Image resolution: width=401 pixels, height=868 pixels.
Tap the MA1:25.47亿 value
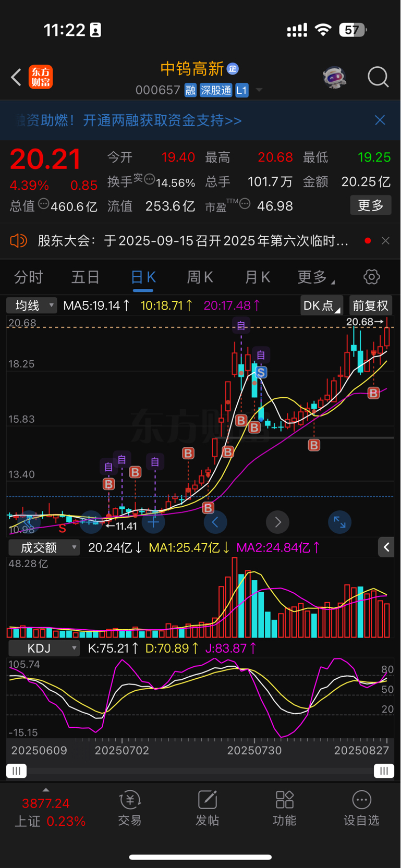(189, 547)
